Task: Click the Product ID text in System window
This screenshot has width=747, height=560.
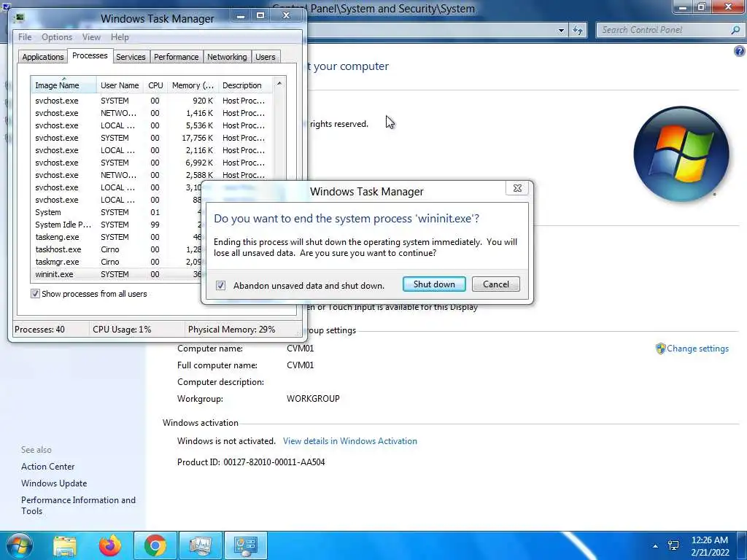Action: click(x=251, y=462)
